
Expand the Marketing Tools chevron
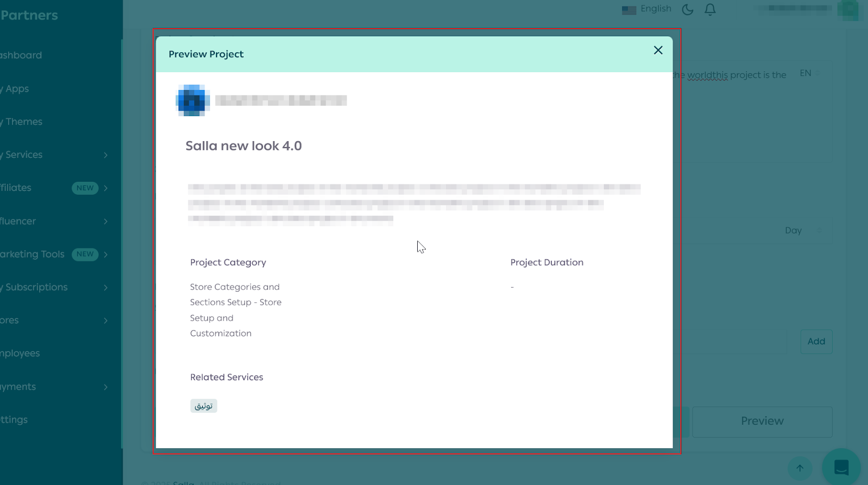point(106,254)
